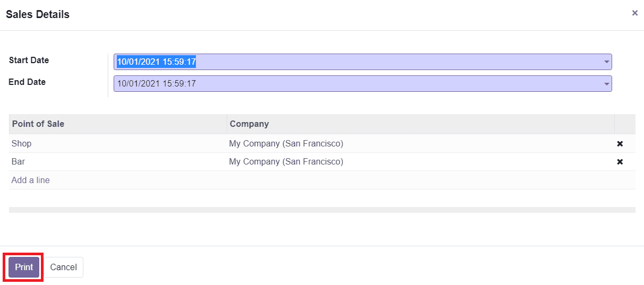This screenshot has width=644, height=285.
Task: Click the Start Date label
Action: pyautogui.click(x=29, y=61)
